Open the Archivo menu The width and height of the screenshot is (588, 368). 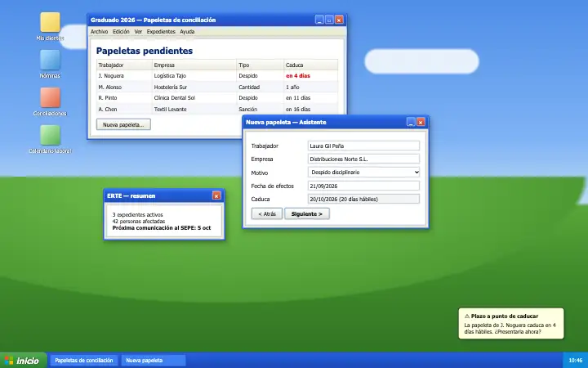point(100,32)
